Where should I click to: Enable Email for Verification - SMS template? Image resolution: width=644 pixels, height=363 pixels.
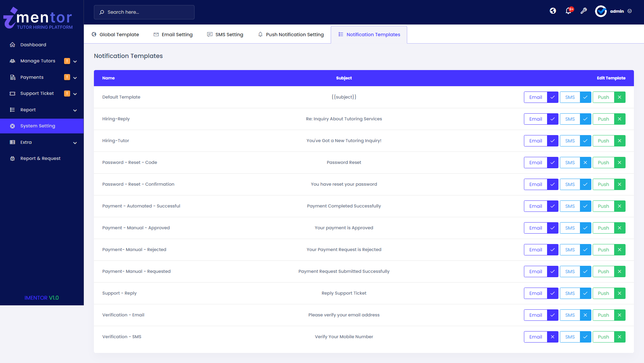552,337
